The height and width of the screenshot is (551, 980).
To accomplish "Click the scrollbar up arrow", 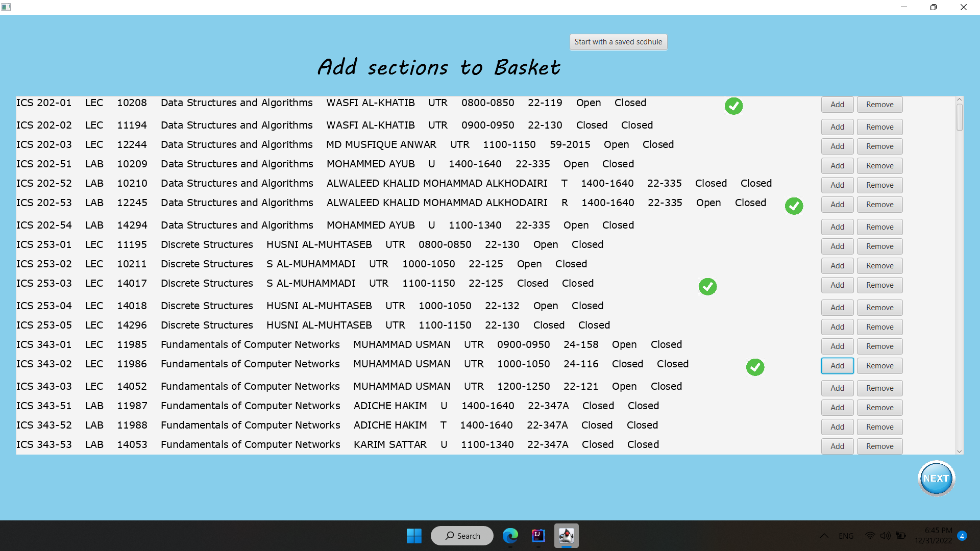I will [960, 99].
